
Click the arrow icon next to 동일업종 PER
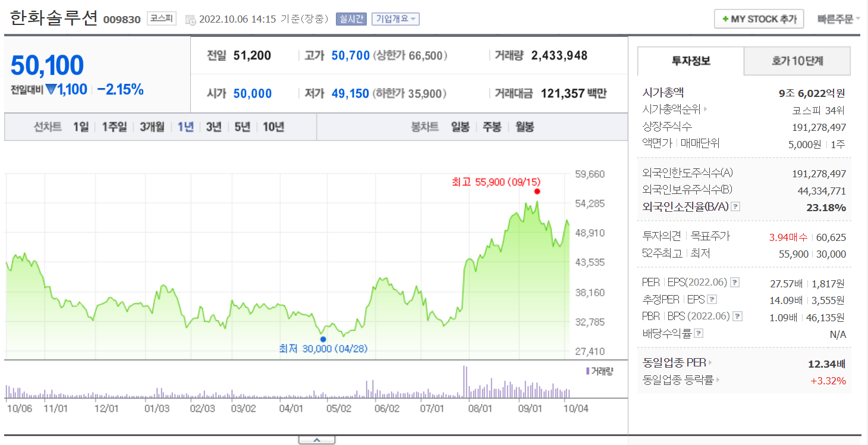tap(710, 362)
